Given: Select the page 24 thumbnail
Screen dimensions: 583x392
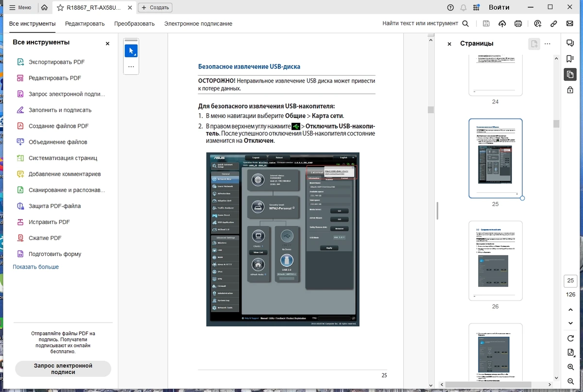Looking at the screenshot, I should point(495,76).
